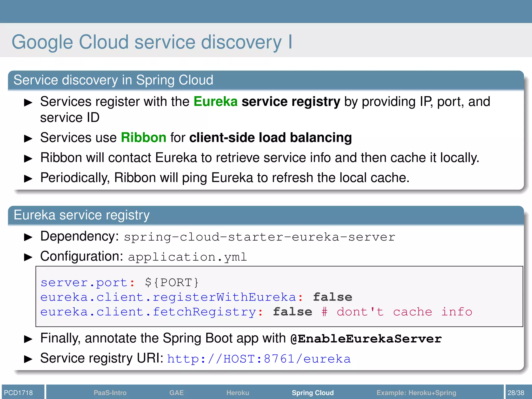Click bullet arrow before 'Service registry URI:'
Image resolution: width=532 pixels, height=399 pixels.
click(28, 359)
